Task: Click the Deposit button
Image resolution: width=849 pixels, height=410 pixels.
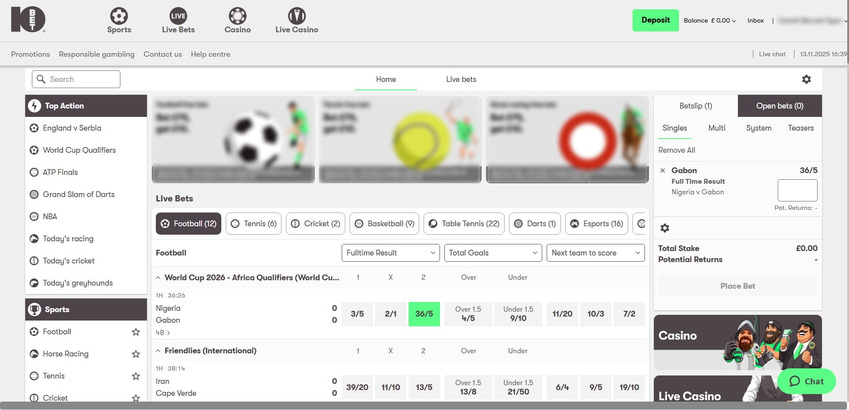Action: tap(656, 20)
